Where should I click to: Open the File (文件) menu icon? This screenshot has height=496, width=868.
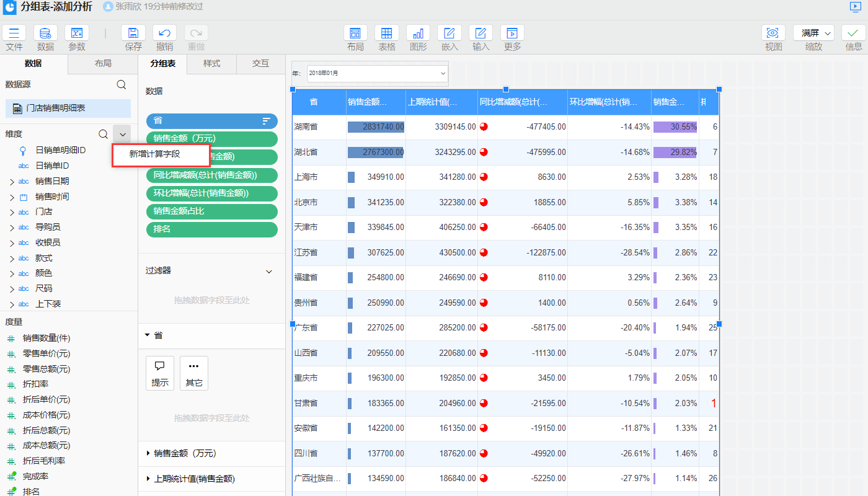pyautogui.click(x=14, y=33)
